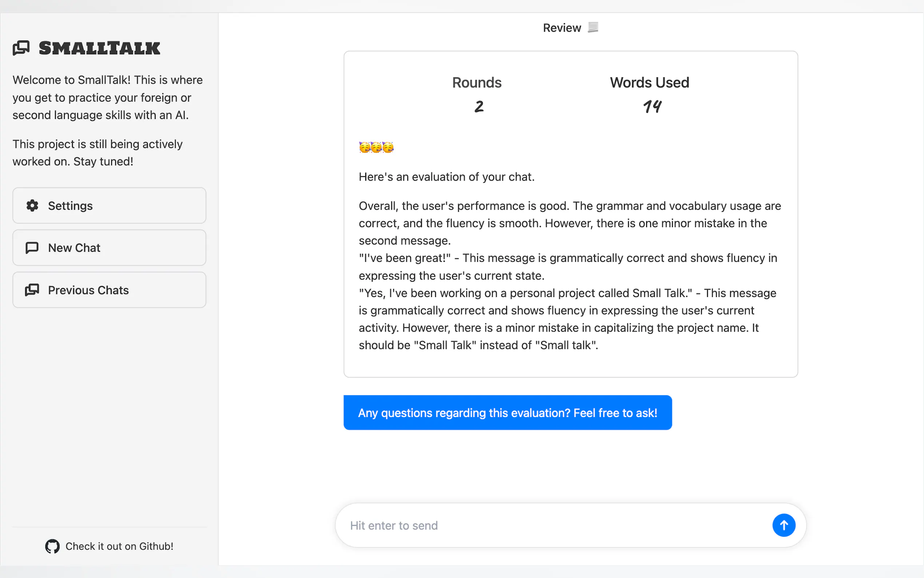Click the "Welcome to SmallTalk!" intro paragraph
Image resolution: width=924 pixels, height=578 pixels.
click(x=108, y=98)
